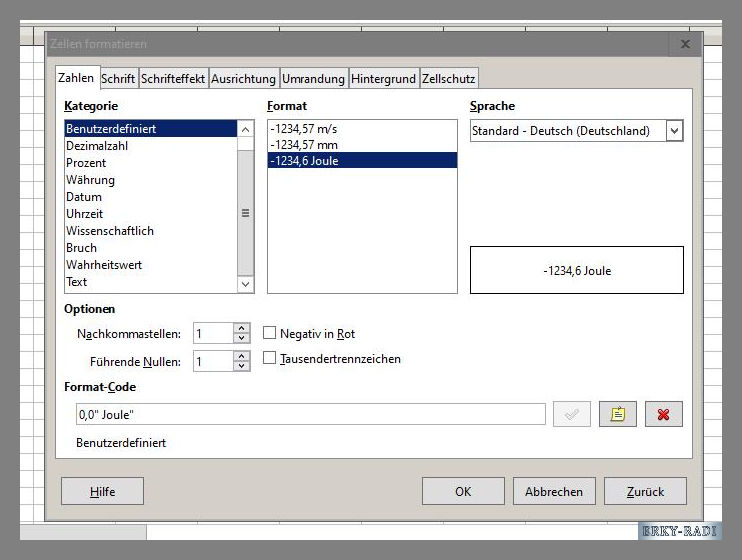Toggle Tausendertrennzeichen checkbox

(269, 358)
